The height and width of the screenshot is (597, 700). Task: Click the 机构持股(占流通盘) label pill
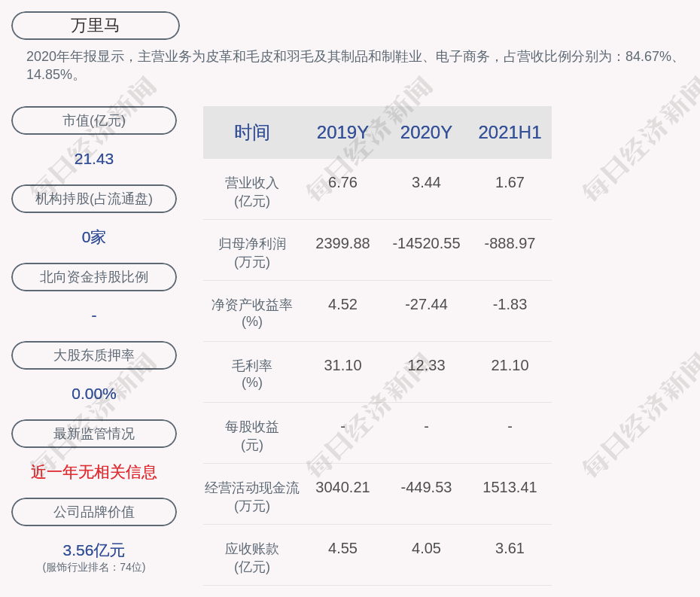pyautogui.click(x=94, y=199)
